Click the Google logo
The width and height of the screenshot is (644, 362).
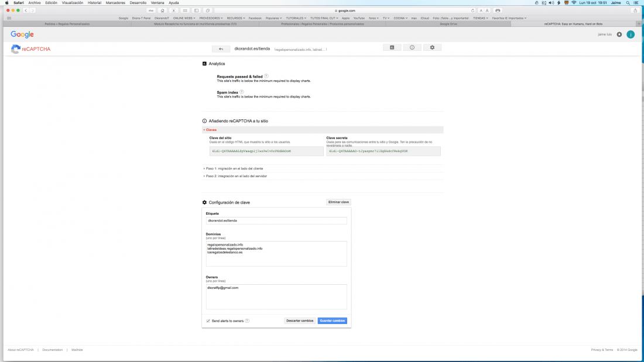tap(22, 35)
